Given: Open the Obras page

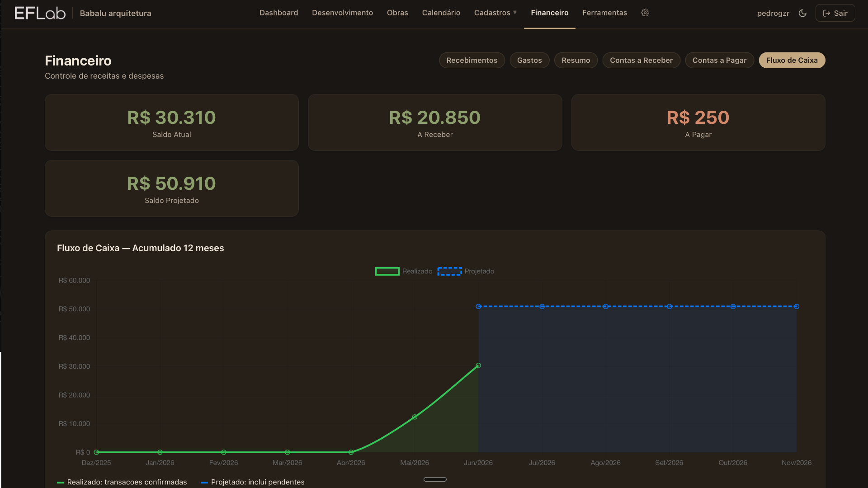Looking at the screenshot, I should tap(397, 13).
